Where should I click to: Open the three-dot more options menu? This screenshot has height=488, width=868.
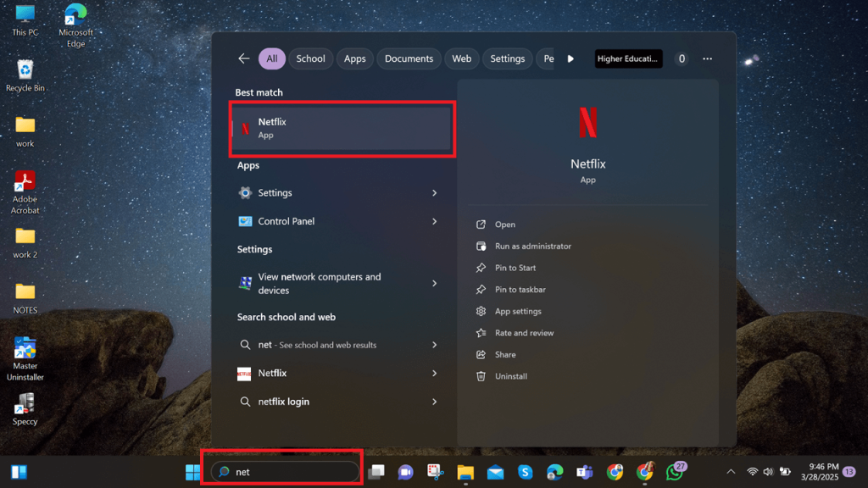tap(707, 58)
